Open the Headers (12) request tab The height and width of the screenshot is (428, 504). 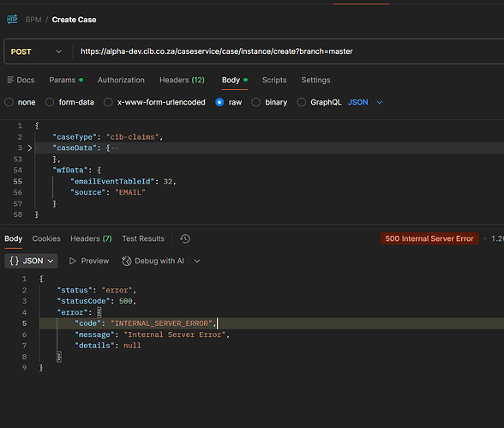tap(182, 80)
